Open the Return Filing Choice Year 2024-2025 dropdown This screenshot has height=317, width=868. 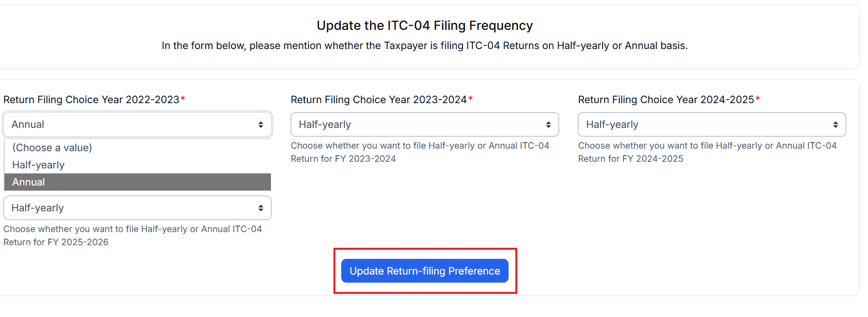711,124
